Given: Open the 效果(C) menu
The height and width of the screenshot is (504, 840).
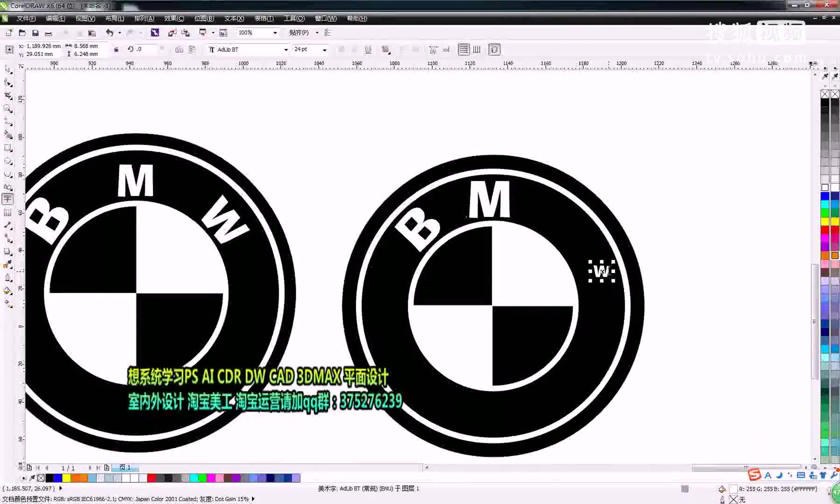Looking at the screenshot, I should point(174,19).
